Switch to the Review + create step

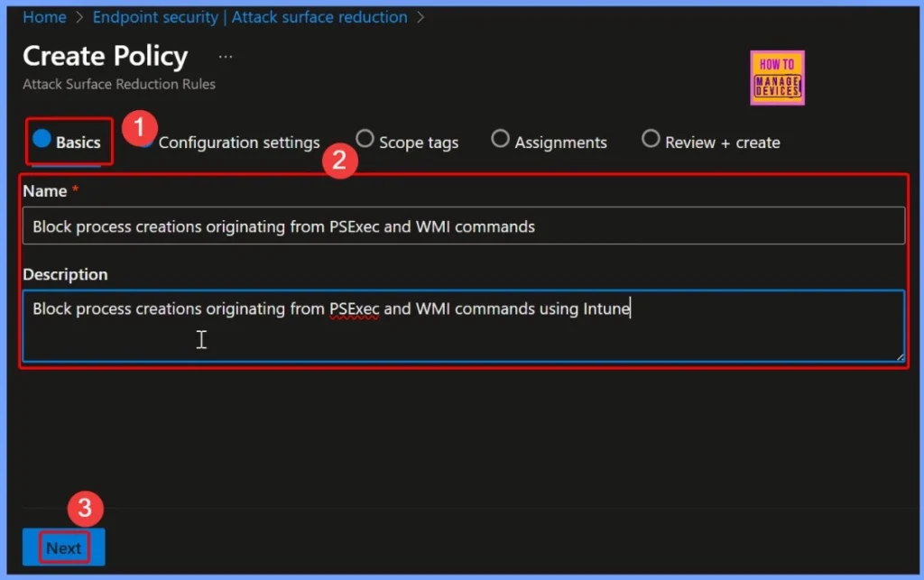[651, 140]
